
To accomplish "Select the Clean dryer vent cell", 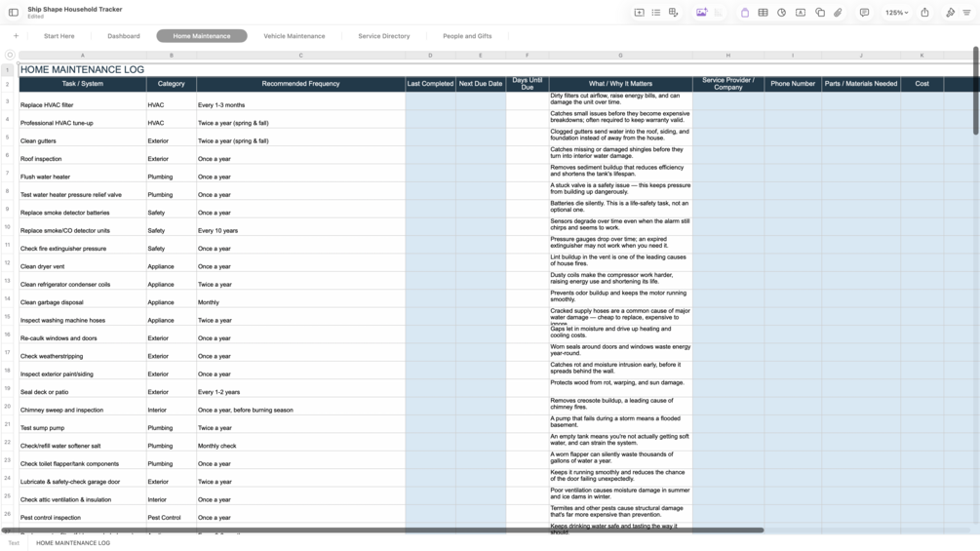I will 83,263.
